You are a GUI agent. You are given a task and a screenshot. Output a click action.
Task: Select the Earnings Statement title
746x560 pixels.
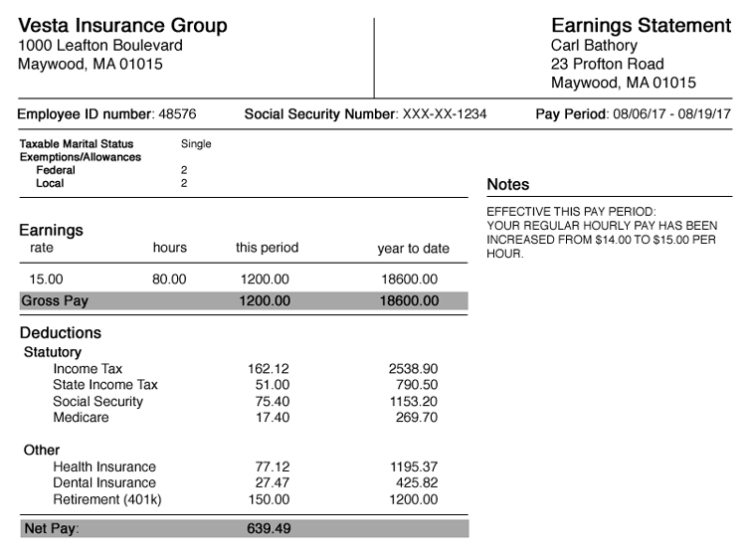point(641,26)
